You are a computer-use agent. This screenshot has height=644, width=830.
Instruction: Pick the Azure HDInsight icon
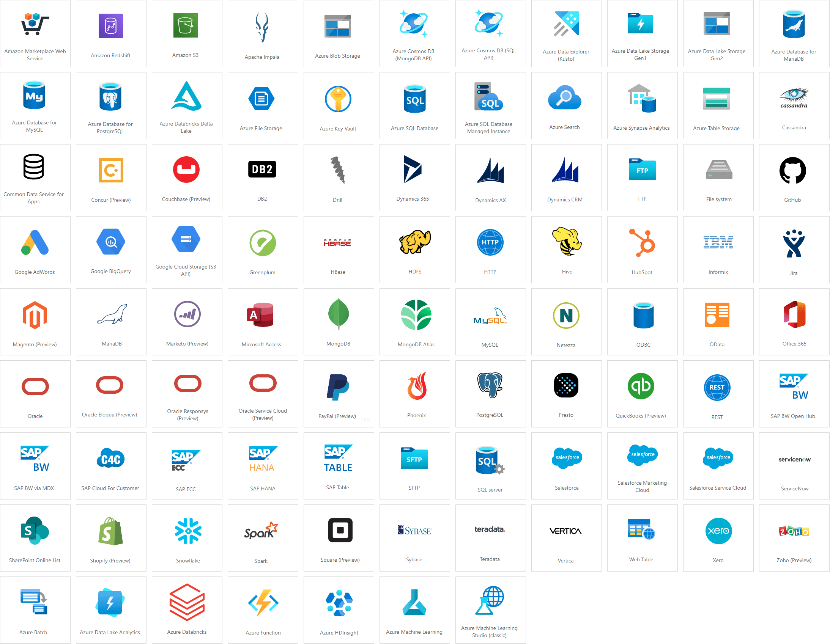(x=339, y=603)
